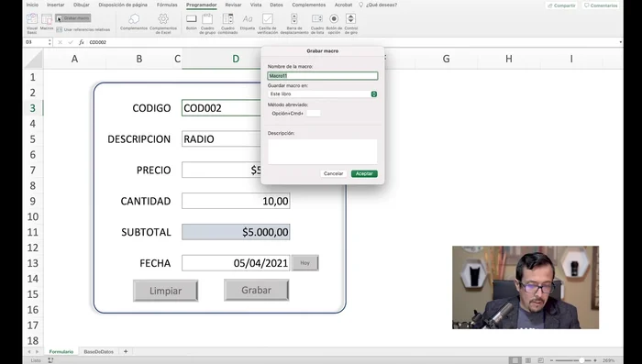Click Aceptar in Grabar macro dialog
The height and width of the screenshot is (364, 642).
coord(364,173)
